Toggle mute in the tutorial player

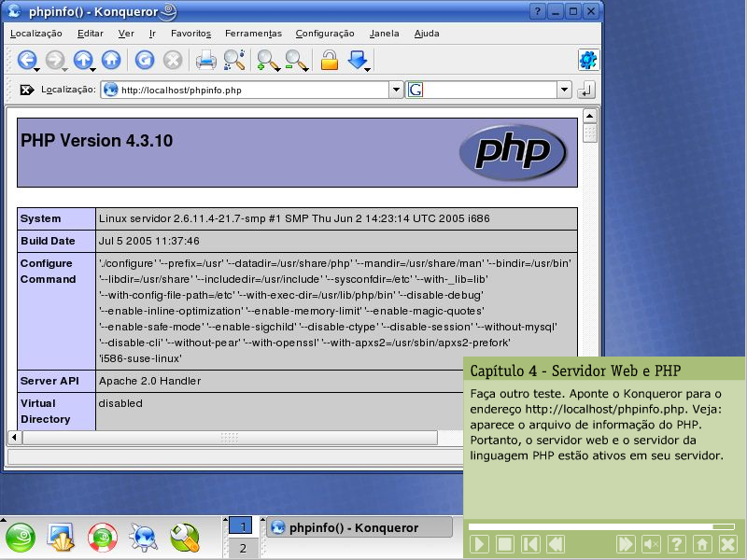point(652,544)
